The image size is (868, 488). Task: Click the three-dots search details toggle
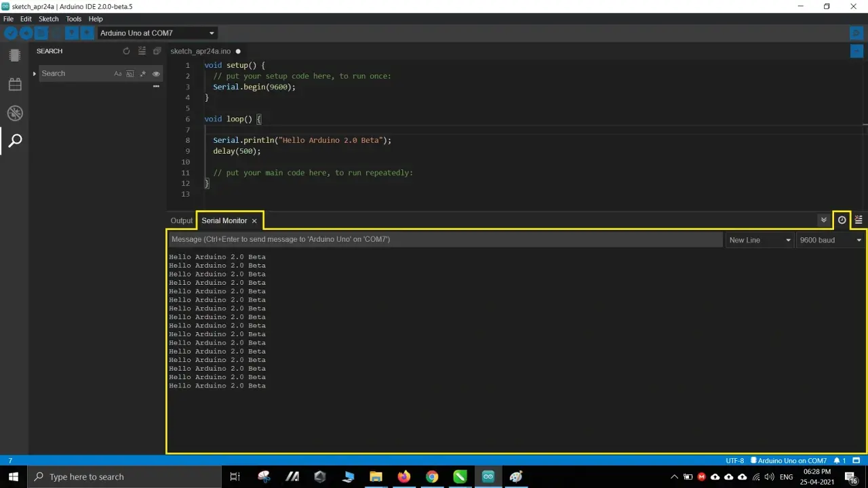tap(156, 86)
